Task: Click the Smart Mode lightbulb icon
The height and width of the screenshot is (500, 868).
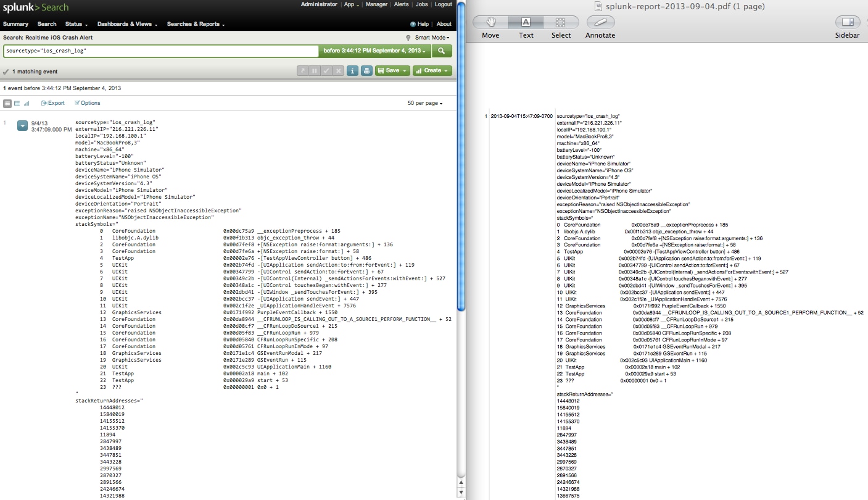Action: pos(408,38)
